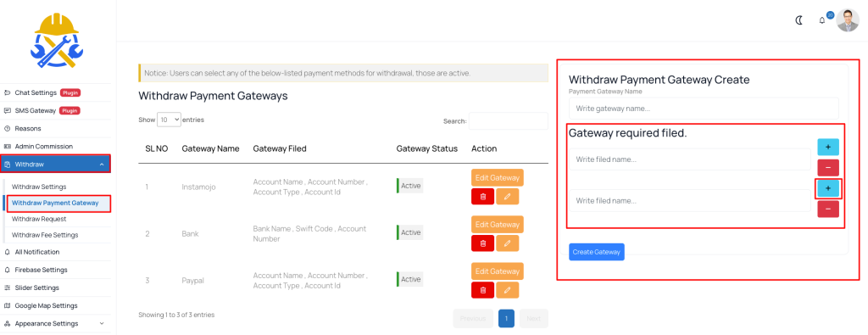Open the Show entries dropdown
This screenshot has width=868, height=335.
[x=169, y=120]
